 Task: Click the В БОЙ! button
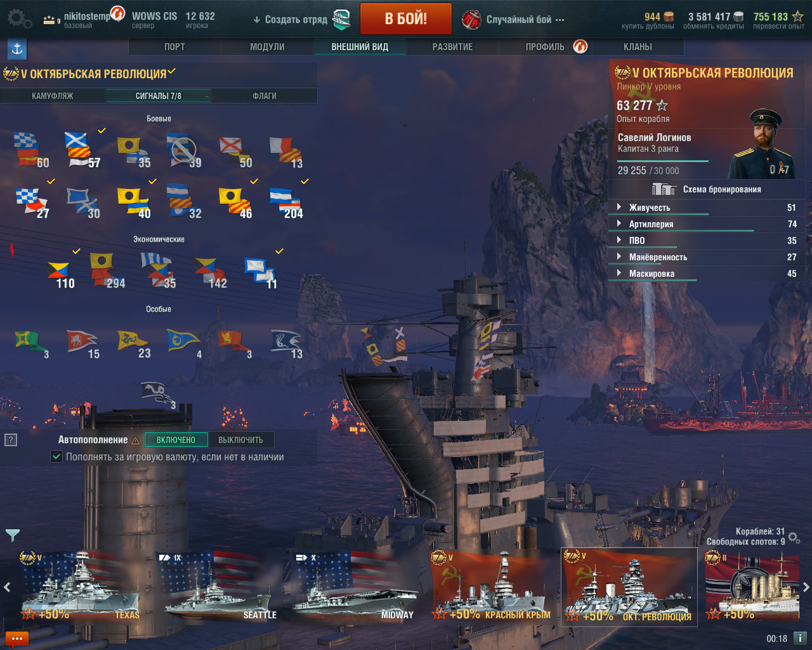[x=406, y=19]
